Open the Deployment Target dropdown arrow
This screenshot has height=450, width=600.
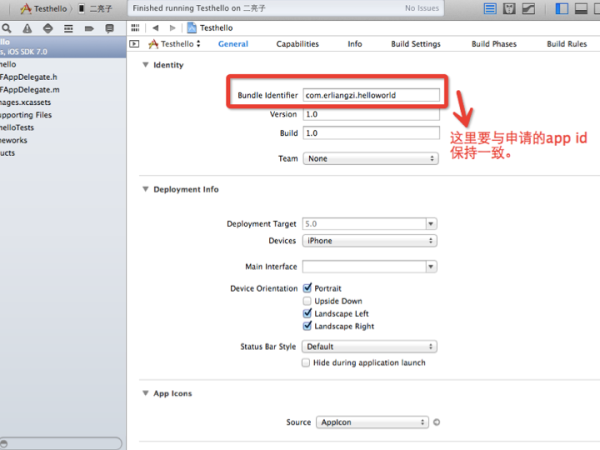(x=431, y=223)
